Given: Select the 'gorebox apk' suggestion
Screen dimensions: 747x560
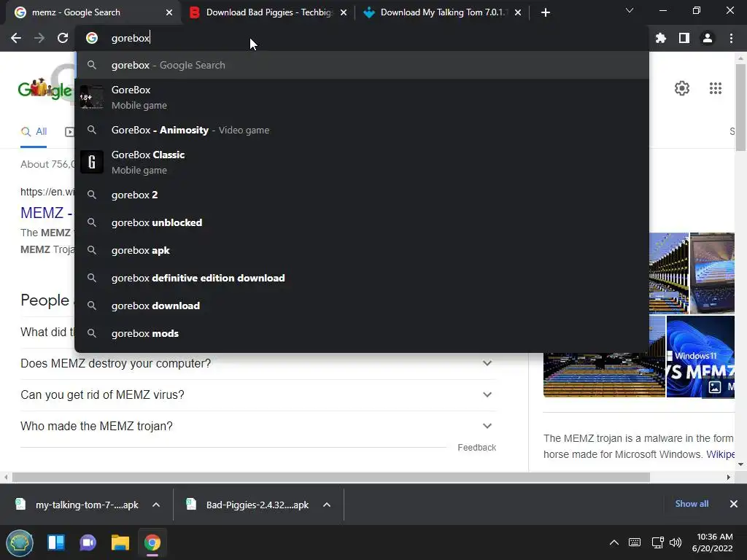Looking at the screenshot, I should tap(362, 250).
